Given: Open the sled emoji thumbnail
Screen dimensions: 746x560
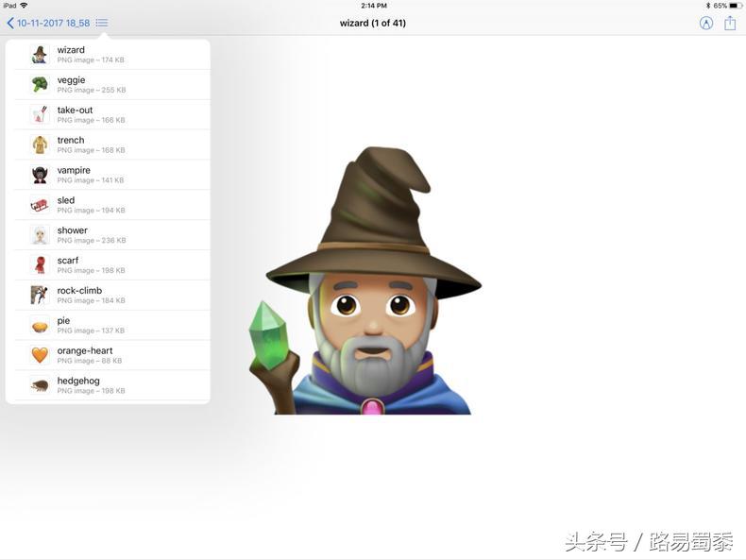Looking at the screenshot, I should [40, 205].
